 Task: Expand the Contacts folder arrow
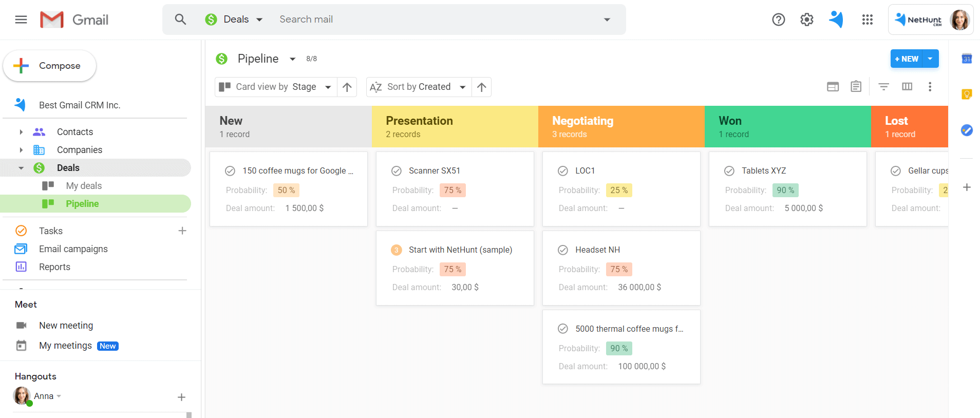pyautogui.click(x=21, y=132)
